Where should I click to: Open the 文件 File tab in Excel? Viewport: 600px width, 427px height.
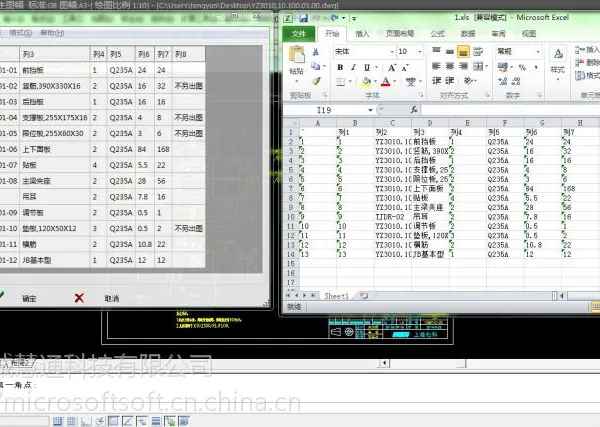[299, 34]
